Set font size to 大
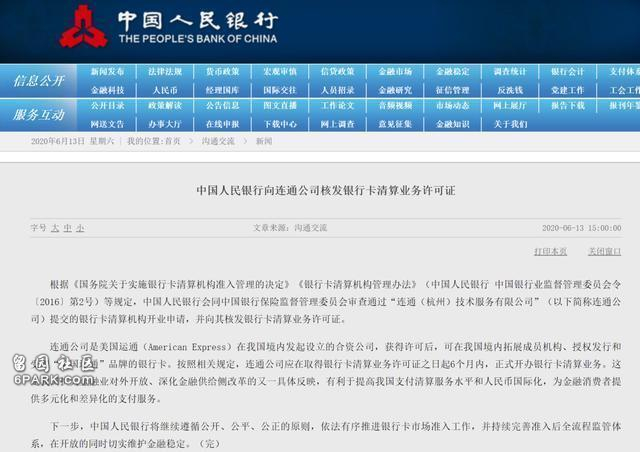 55,228
